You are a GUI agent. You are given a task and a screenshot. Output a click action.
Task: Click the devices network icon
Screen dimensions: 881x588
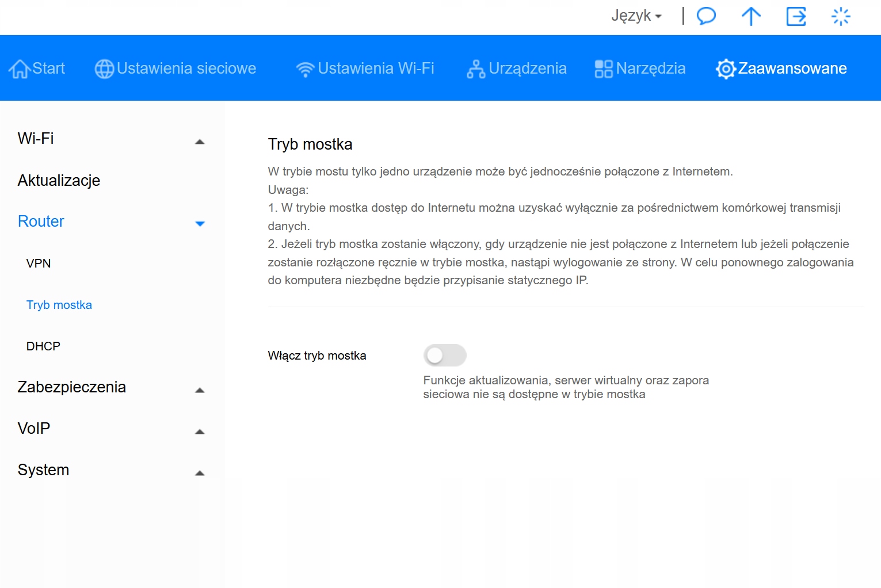(x=476, y=69)
